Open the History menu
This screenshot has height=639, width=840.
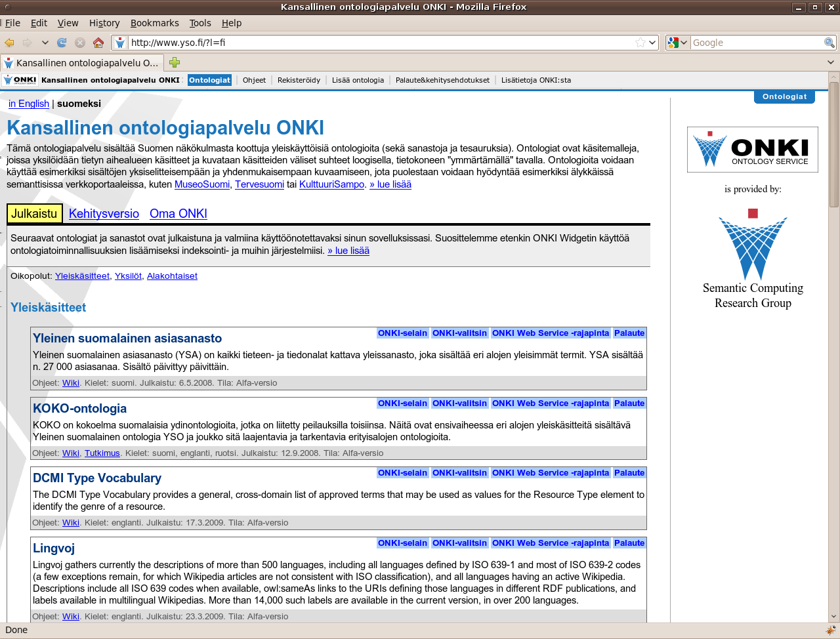coord(104,23)
